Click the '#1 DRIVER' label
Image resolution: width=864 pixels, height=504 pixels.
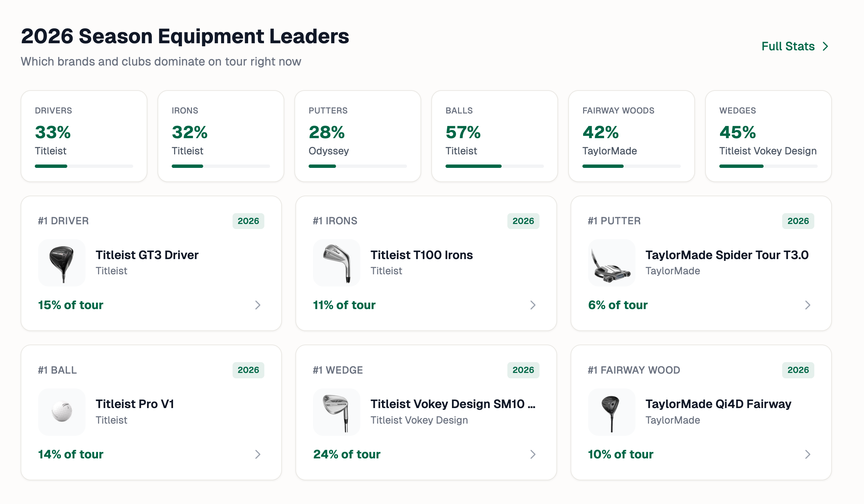pos(64,221)
